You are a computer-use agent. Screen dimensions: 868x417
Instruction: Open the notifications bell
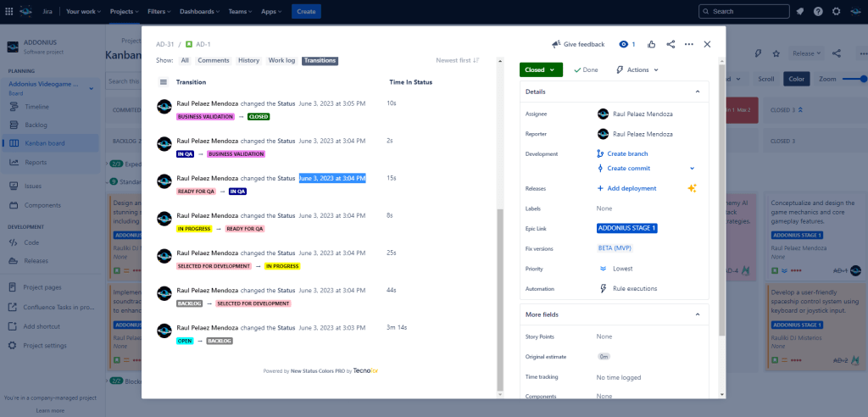799,11
